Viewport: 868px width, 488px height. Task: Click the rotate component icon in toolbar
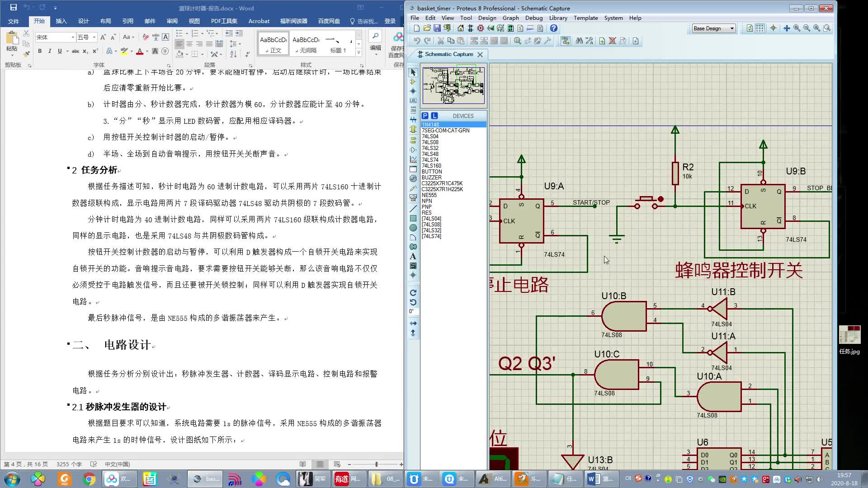click(413, 292)
